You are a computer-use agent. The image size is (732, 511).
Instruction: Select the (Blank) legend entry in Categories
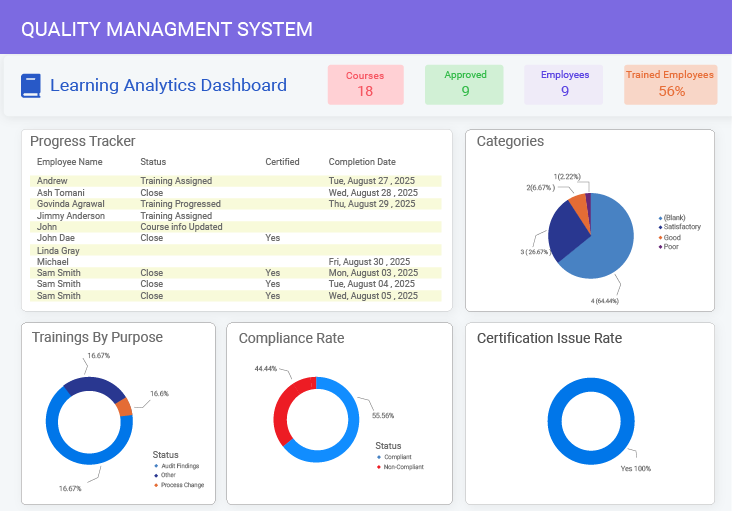(672, 218)
